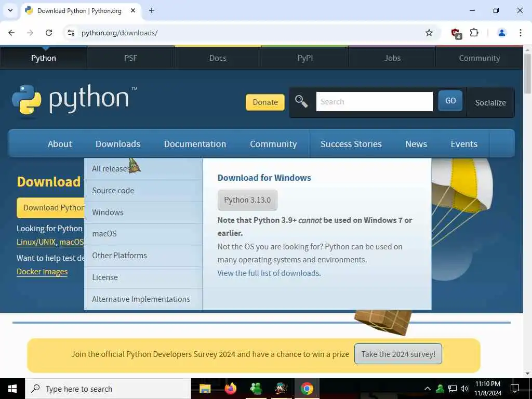The width and height of the screenshot is (532, 399).
Task: Open the Community main navigation menu
Action: pyautogui.click(x=273, y=144)
